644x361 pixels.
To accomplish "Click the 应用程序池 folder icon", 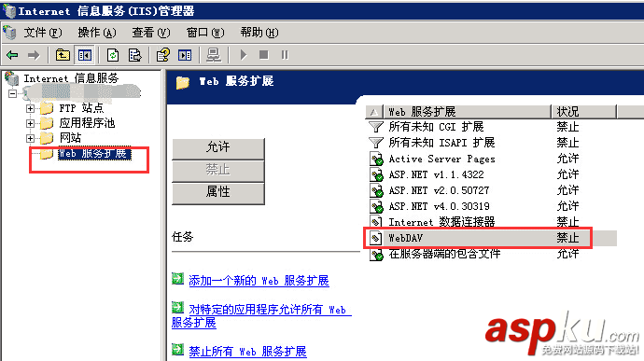I will click(47, 123).
